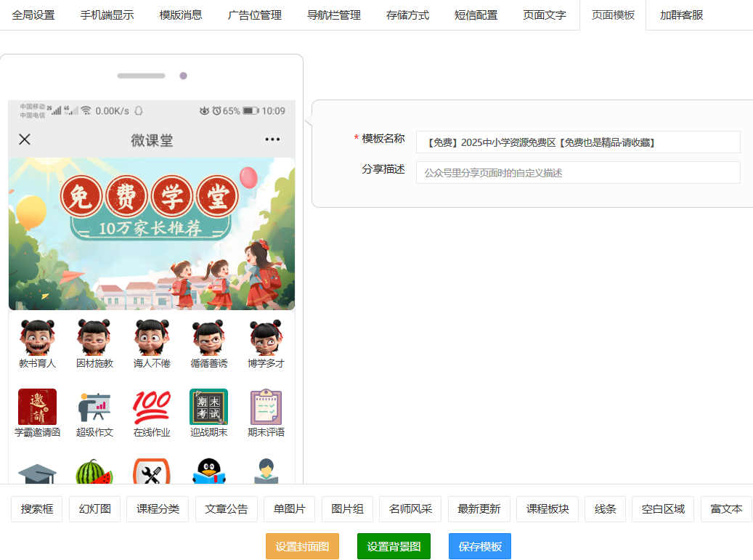The width and height of the screenshot is (753, 560).
Task: Go to the 加群客服 tab
Action: point(681,15)
